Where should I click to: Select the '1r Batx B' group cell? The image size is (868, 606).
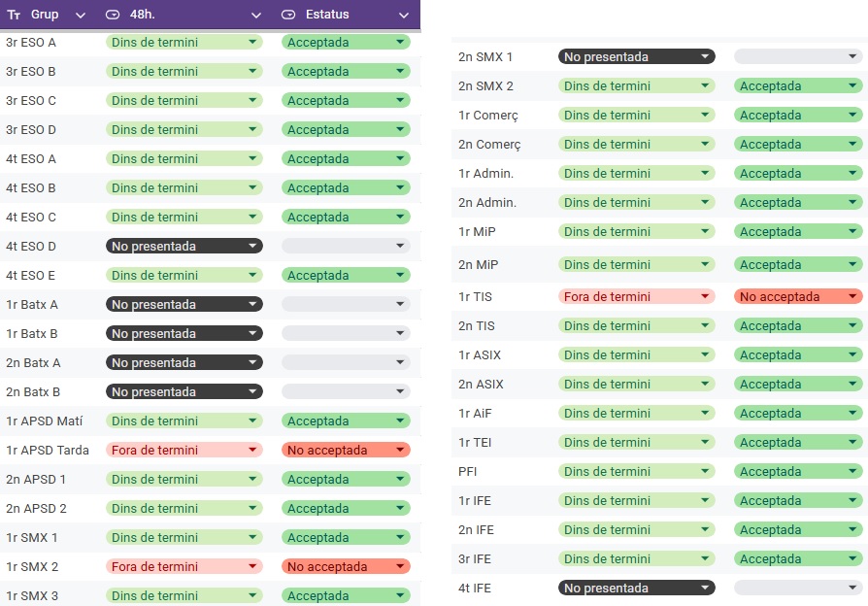[x=32, y=334]
